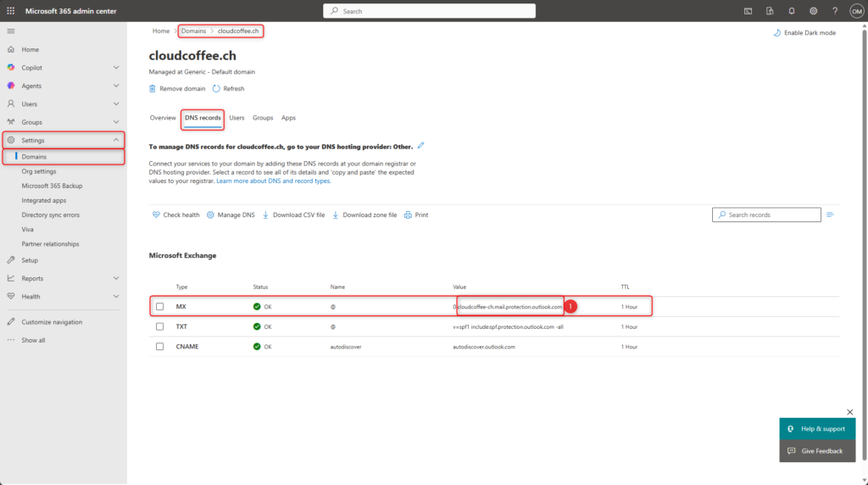Click the what's new document icon in header
Screen dimensions: 868x485
770,10
